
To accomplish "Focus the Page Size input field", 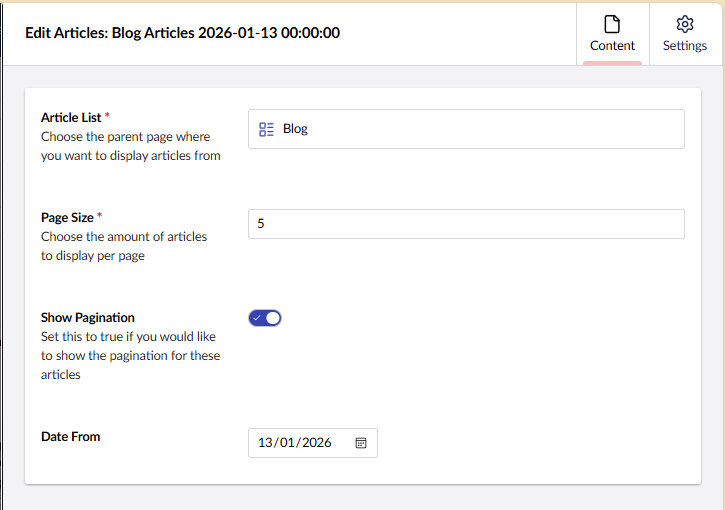I will click(466, 224).
